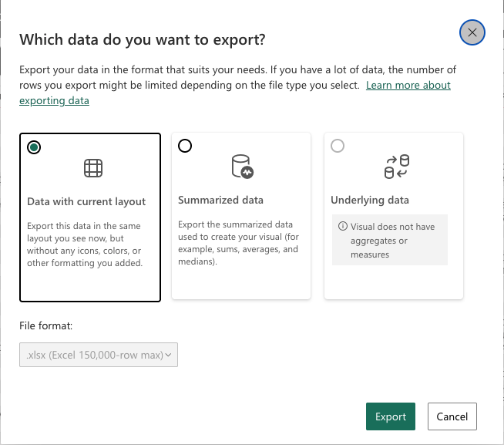Click the Underlying data transfer icon
The width and height of the screenshot is (504, 445).
(397, 167)
